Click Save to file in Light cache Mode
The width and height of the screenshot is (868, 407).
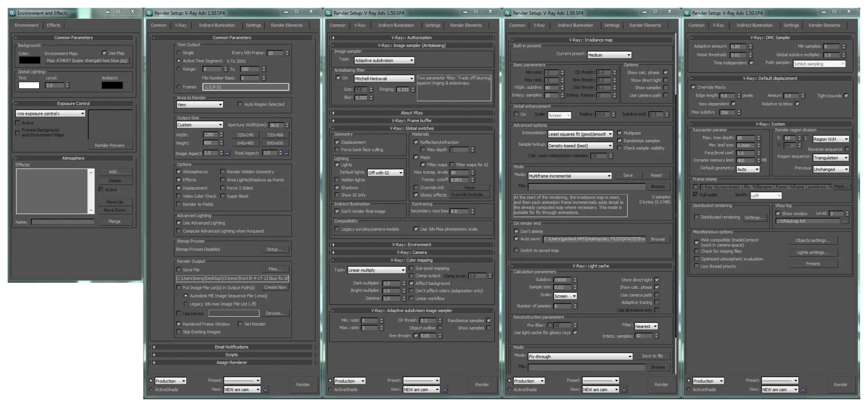pos(652,356)
